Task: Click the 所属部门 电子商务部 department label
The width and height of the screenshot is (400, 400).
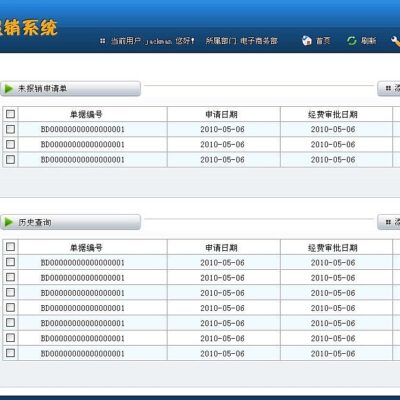Action: tap(242, 41)
